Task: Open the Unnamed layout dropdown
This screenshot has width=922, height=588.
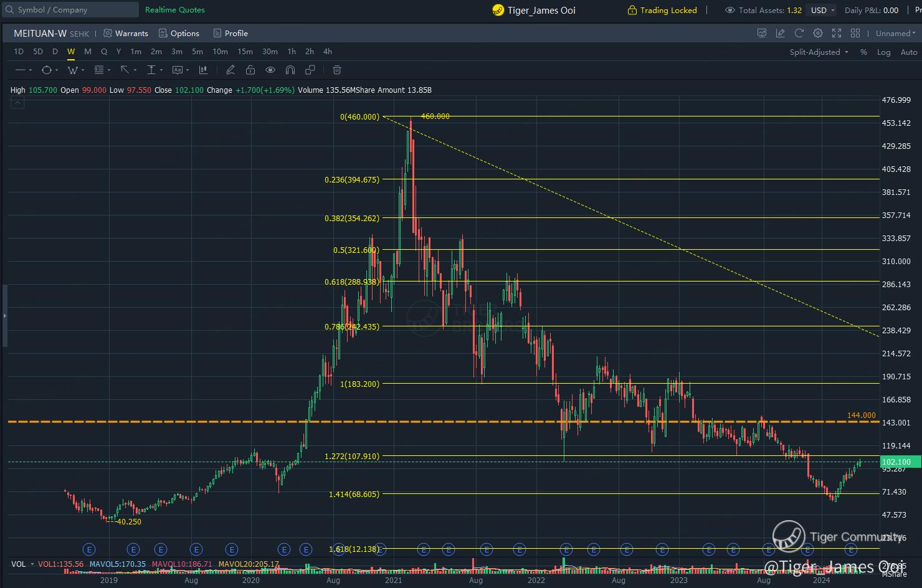Action: (896, 34)
